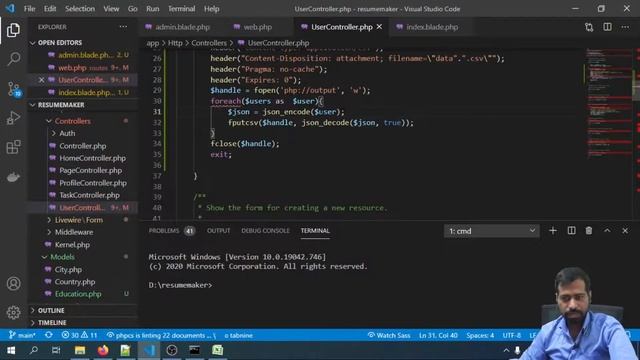Click the Open Changes compare icon
Screen dimensions: 640x360
pyautogui.click(x=589, y=27)
